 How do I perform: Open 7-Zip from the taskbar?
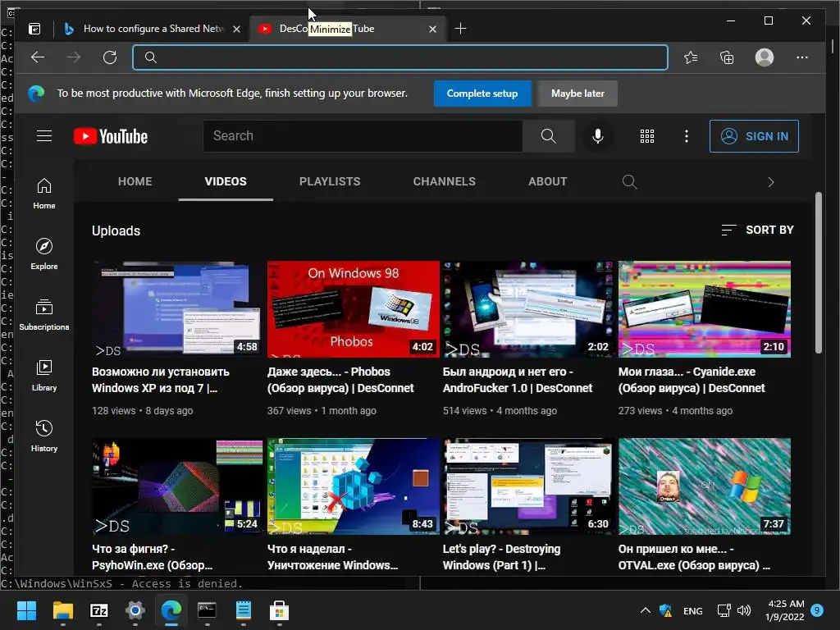[x=99, y=610]
